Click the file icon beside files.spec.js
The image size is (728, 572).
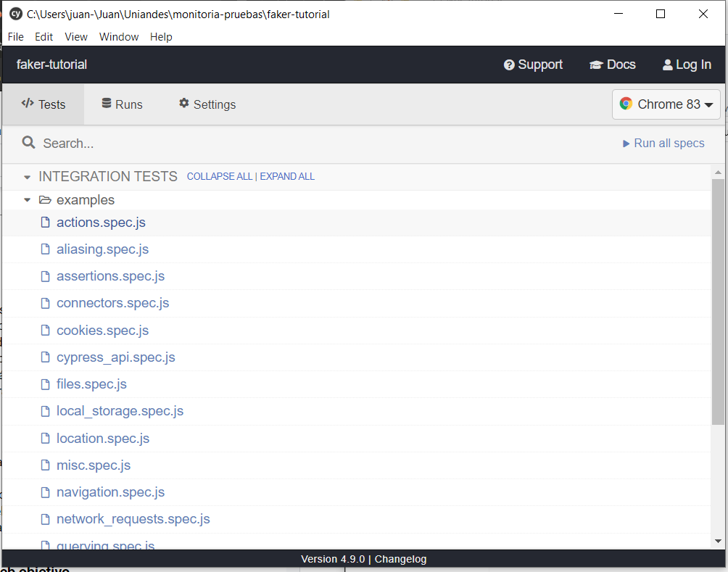click(x=45, y=384)
